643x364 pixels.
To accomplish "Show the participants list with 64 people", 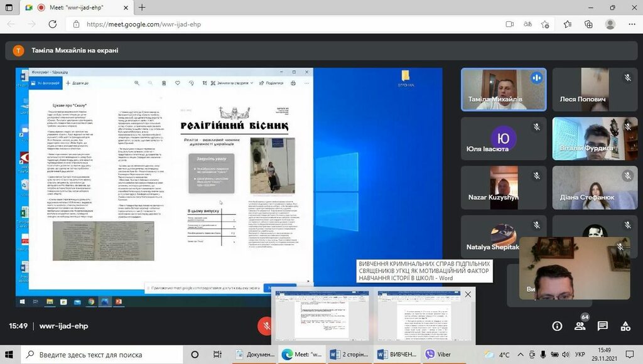I will pos(580,326).
